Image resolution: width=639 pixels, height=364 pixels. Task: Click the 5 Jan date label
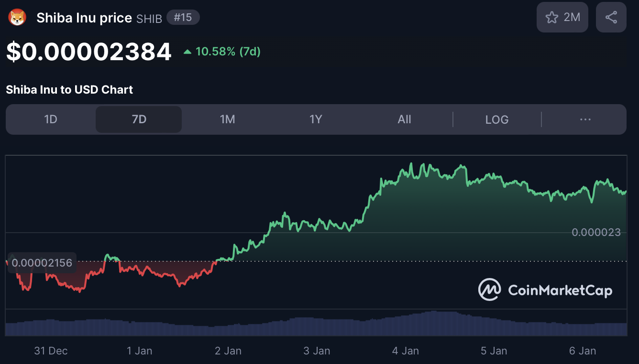494,351
